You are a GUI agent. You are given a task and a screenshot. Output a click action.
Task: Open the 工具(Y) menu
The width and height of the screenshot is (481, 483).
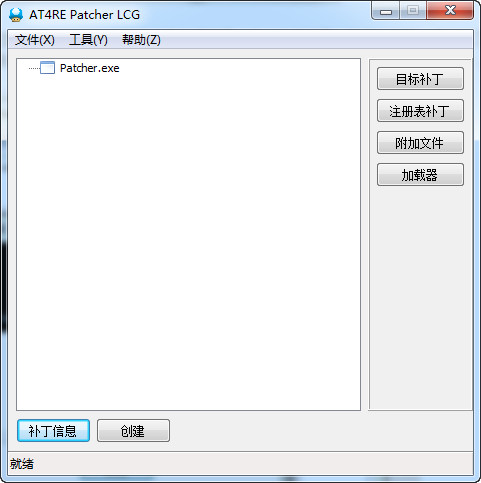pyautogui.click(x=88, y=40)
